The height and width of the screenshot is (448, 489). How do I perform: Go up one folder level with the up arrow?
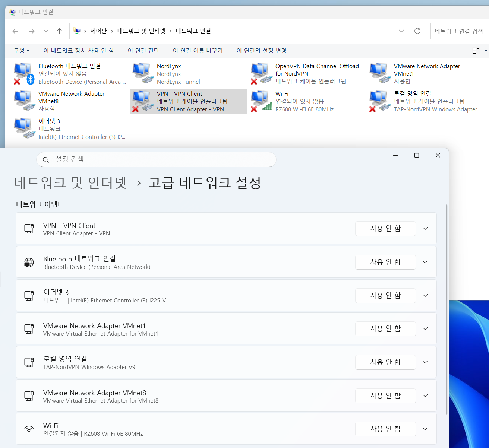click(x=59, y=31)
